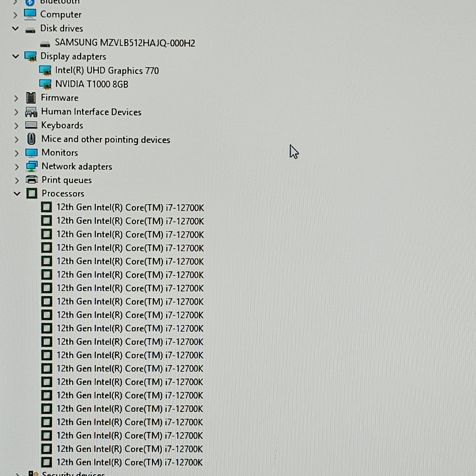The image size is (476, 476).
Task: Click the mouse icon for pointing devices
Action: (x=31, y=139)
